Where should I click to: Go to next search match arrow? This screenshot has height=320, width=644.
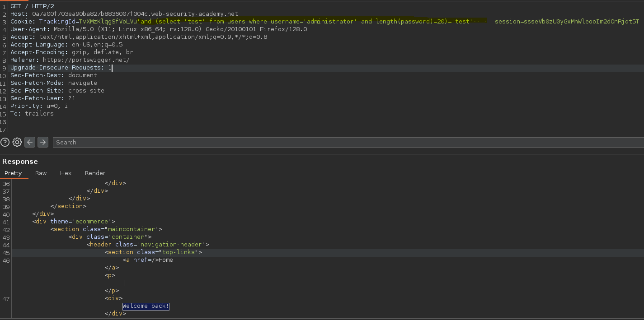tap(43, 142)
